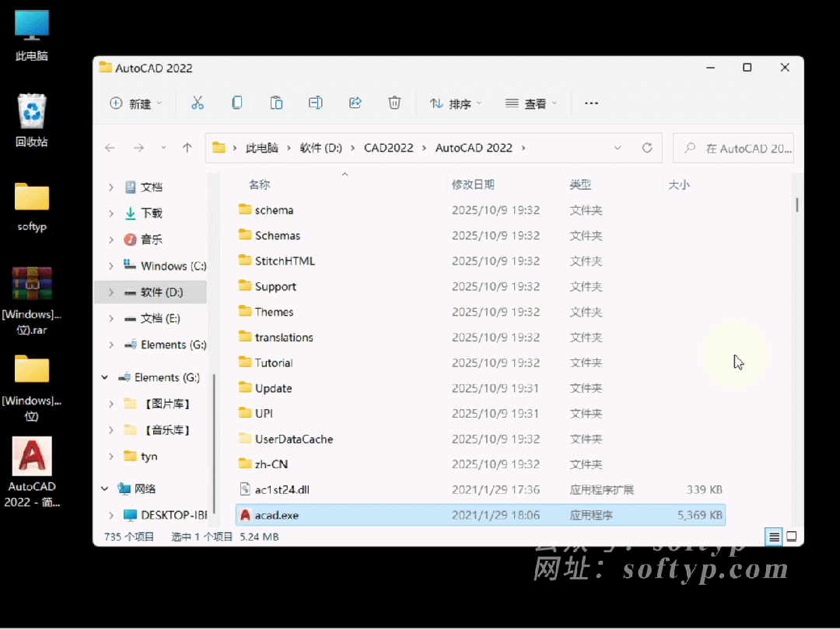Open the three-dot more options menu
The height and width of the screenshot is (630, 840).
tap(591, 103)
